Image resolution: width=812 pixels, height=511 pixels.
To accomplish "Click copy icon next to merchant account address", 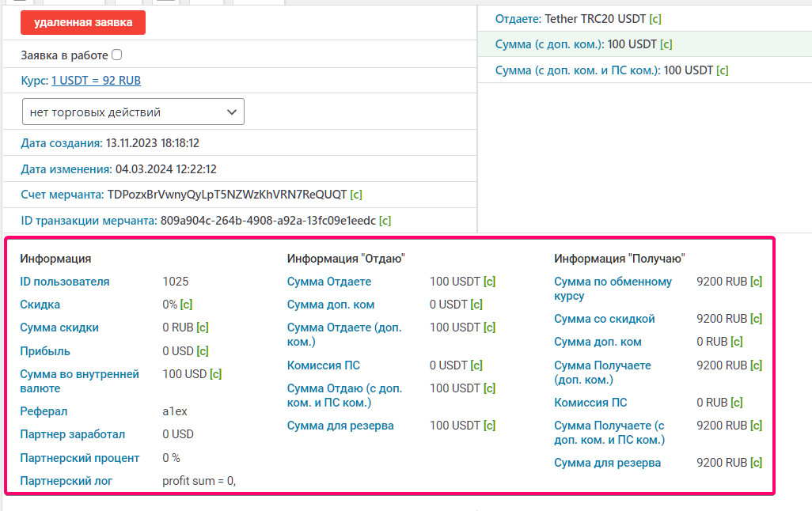I will click(x=356, y=195).
